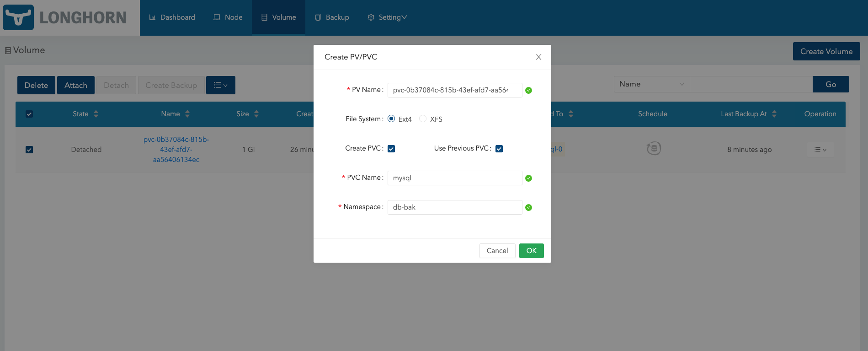Go to the Dashboard tab
Image resolution: width=868 pixels, height=351 pixels.
click(x=172, y=17)
